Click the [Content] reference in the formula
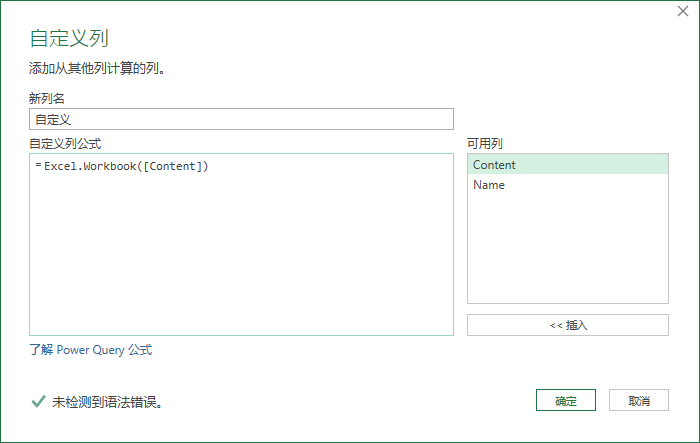 173,166
